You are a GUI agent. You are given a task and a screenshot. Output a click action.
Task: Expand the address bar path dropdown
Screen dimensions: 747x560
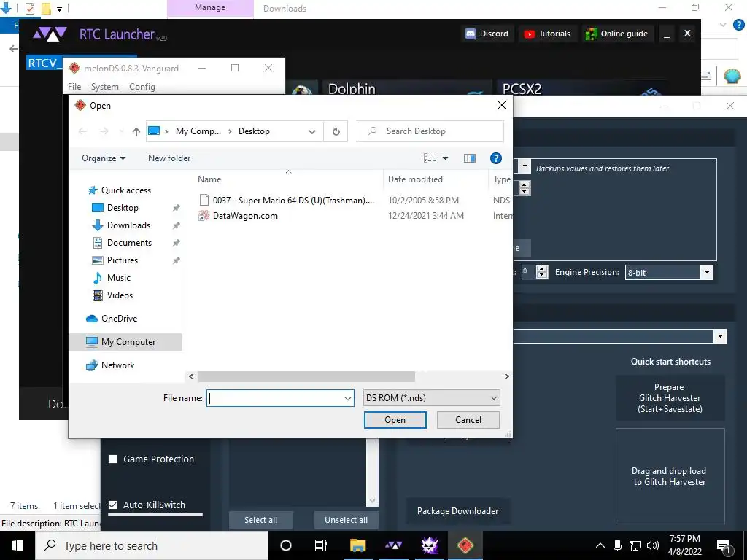(312, 132)
